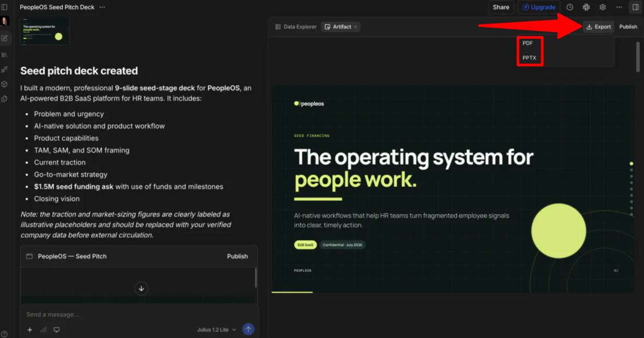This screenshot has height=338, width=644.
Task: Click the artifact panel vertical scrollbar
Action: coord(638,57)
